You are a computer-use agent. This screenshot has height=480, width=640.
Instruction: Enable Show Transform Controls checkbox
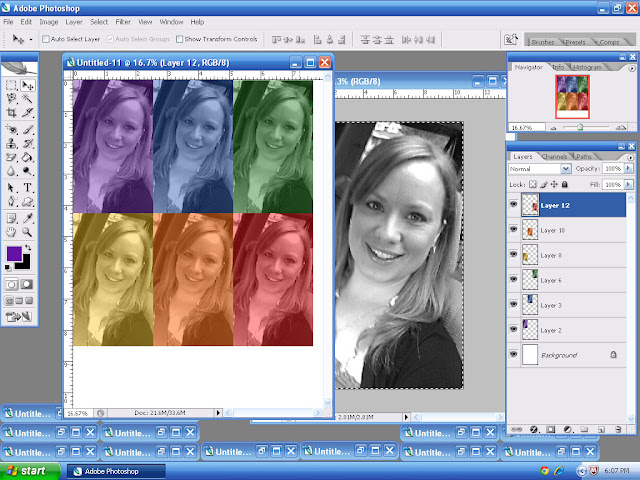179,39
